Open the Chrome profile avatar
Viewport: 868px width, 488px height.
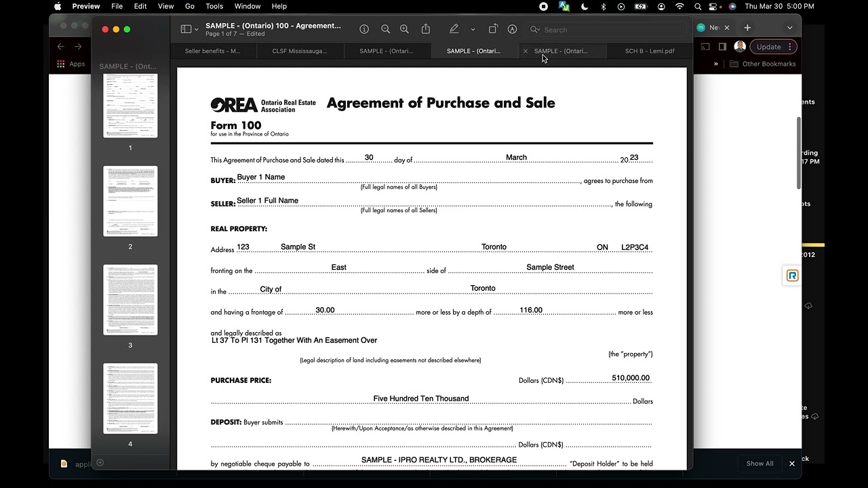[740, 47]
